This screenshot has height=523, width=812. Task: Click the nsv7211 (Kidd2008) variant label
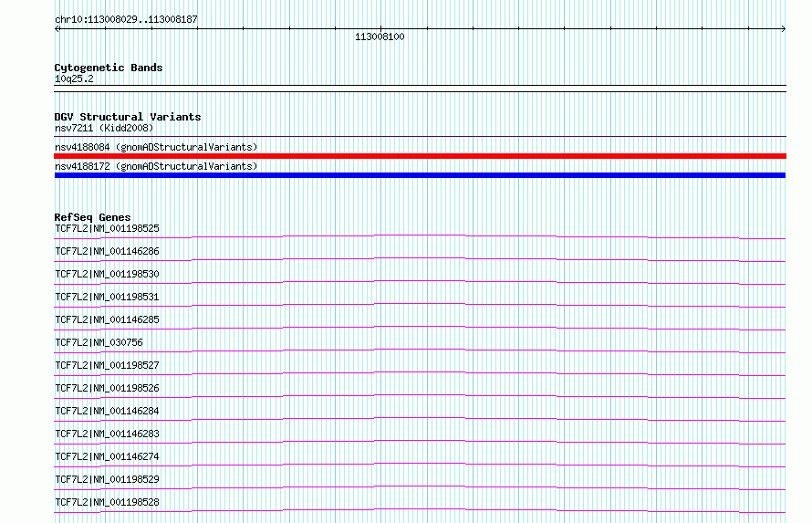(104, 128)
